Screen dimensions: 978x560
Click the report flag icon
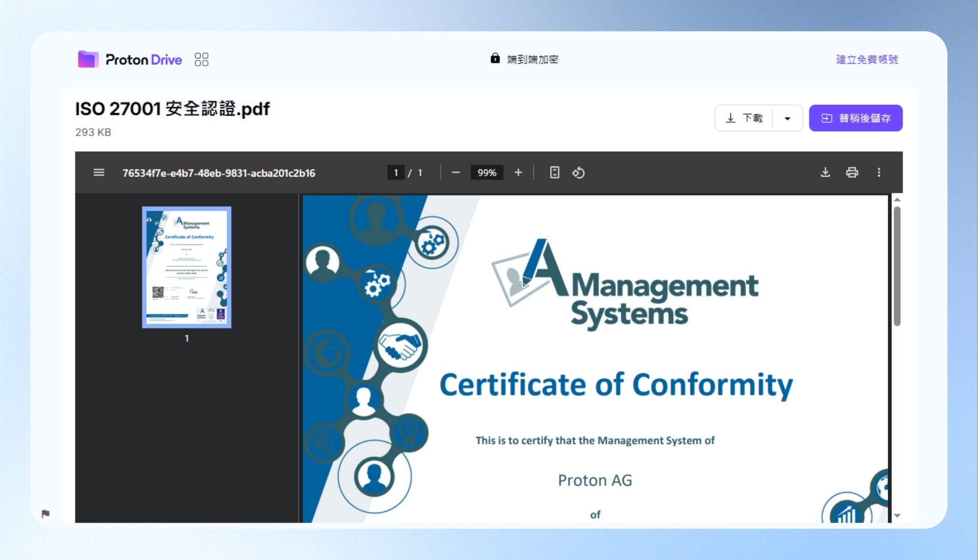pyautogui.click(x=45, y=514)
